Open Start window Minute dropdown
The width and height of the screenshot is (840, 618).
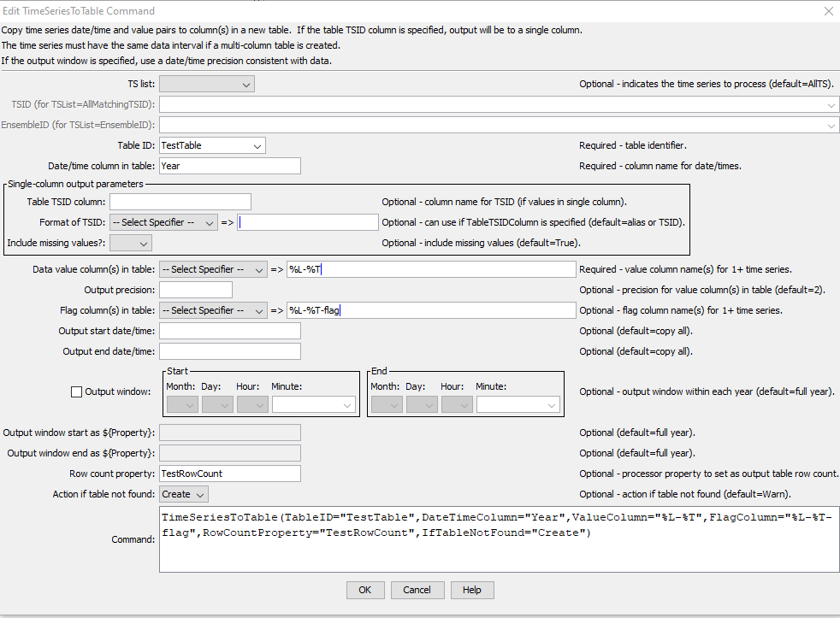pyautogui.click(x=313, y=405)
